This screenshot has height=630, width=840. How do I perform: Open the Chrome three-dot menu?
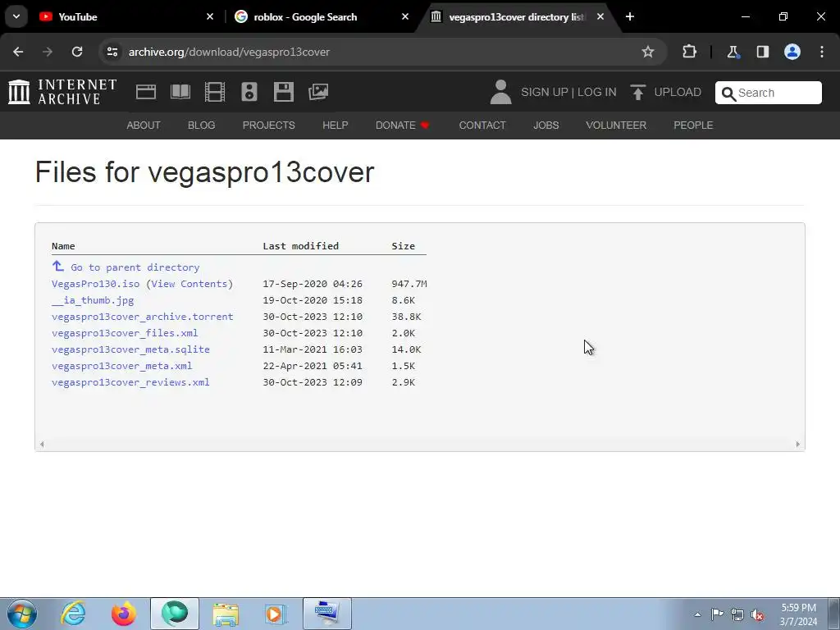point(822,52)
